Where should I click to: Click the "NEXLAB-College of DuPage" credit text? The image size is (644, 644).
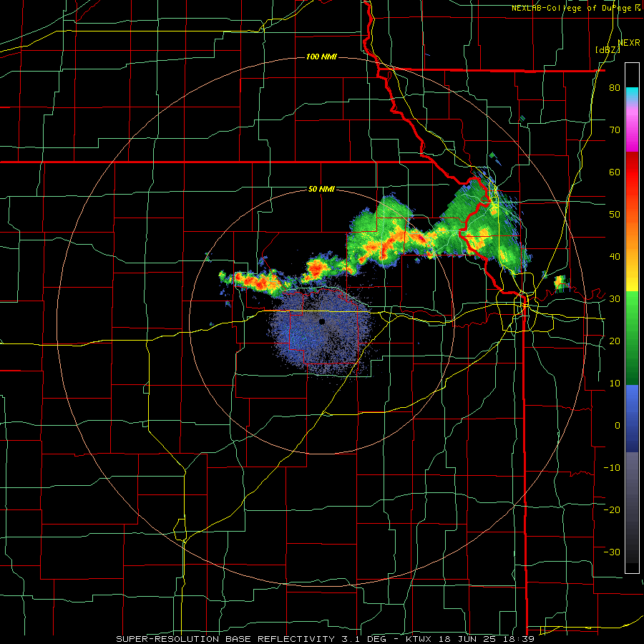point(571,8)
